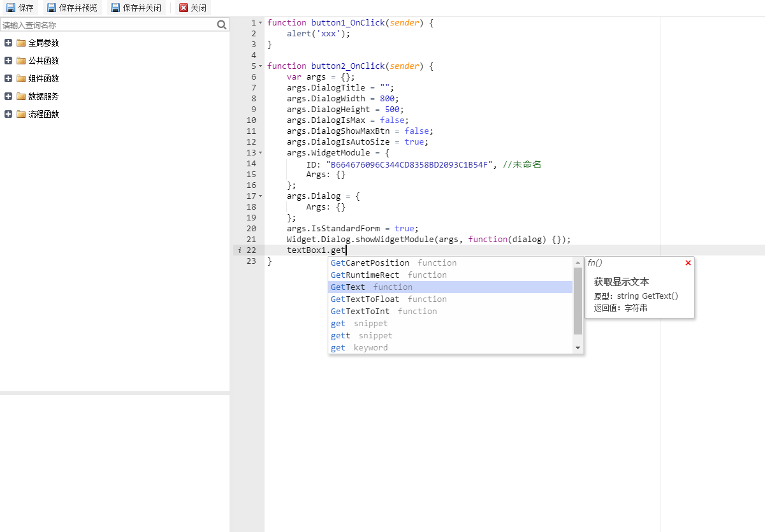Click the args.IsStandardForm = true line
Image resolution: width=765 pixels, height=532 pixels.
[x=353, y=229]
